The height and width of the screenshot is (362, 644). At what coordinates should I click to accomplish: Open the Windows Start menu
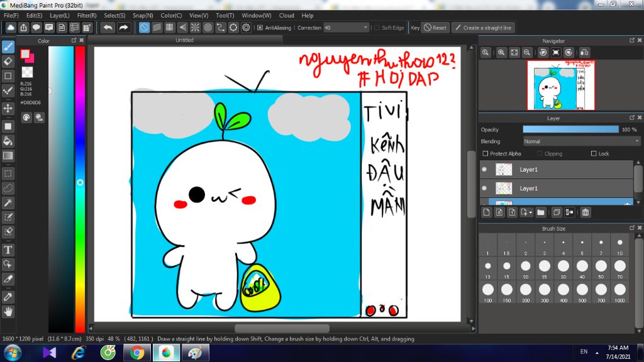tap(13, 353)
